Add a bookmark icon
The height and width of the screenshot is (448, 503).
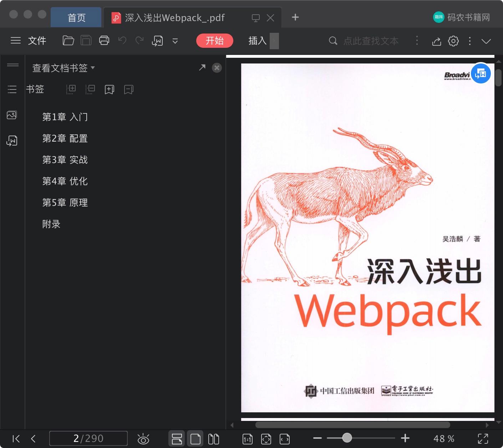point(110,90)
